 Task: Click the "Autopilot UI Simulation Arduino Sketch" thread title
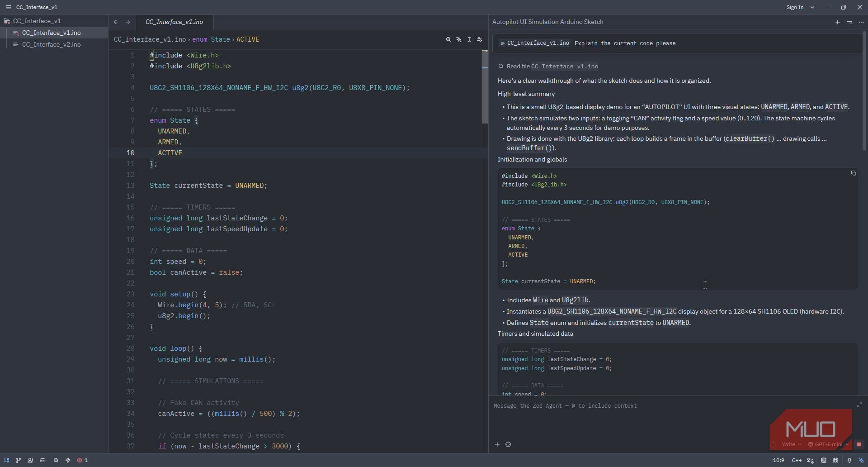pyautogui.click(x=547, y=22)
